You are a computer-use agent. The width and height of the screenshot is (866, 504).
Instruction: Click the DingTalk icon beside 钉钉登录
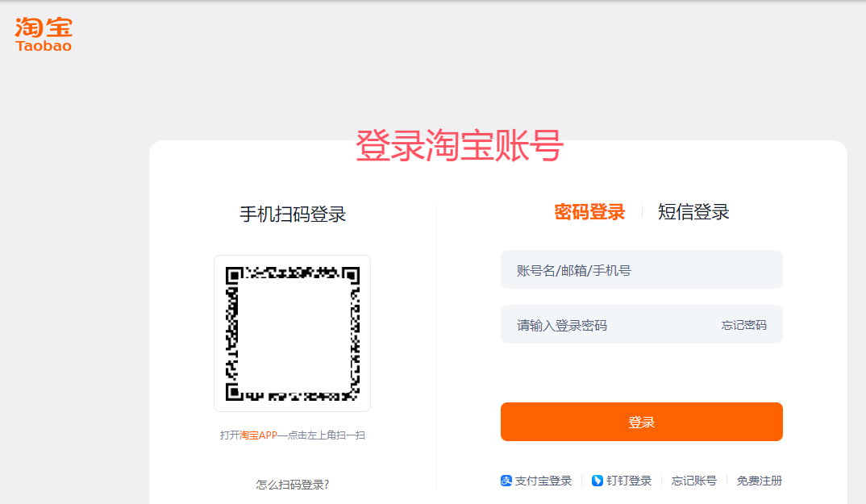pyautogui.click(x=597, y=481)
